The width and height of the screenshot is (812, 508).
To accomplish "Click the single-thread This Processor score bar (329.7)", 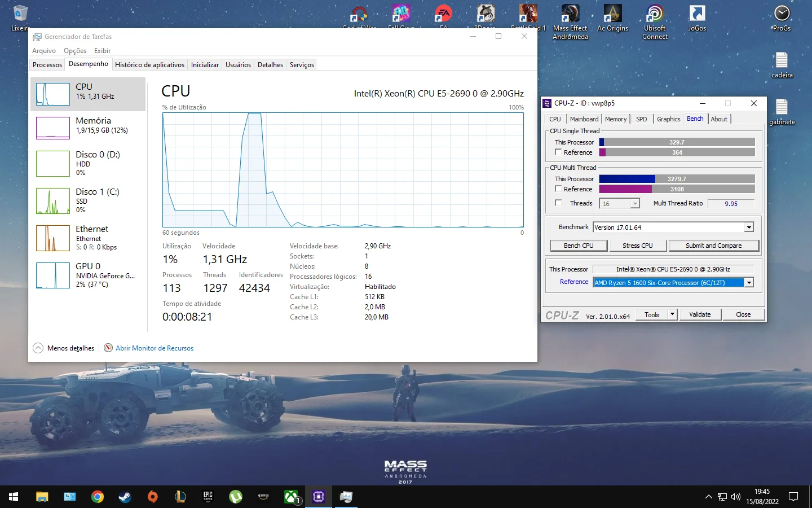I will click(x=677, y=142).
